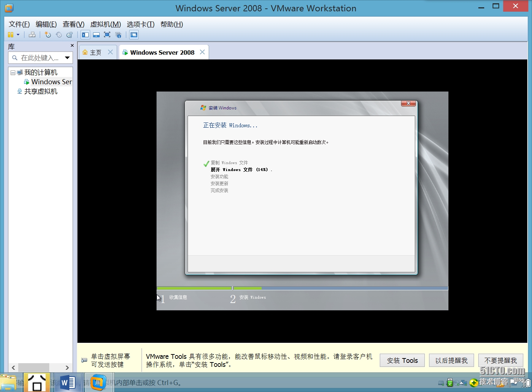The width and height of the screenshot is (532, 392).
Task: Click the revert to snapshot toolbar icon
Action: pos(59,35)
